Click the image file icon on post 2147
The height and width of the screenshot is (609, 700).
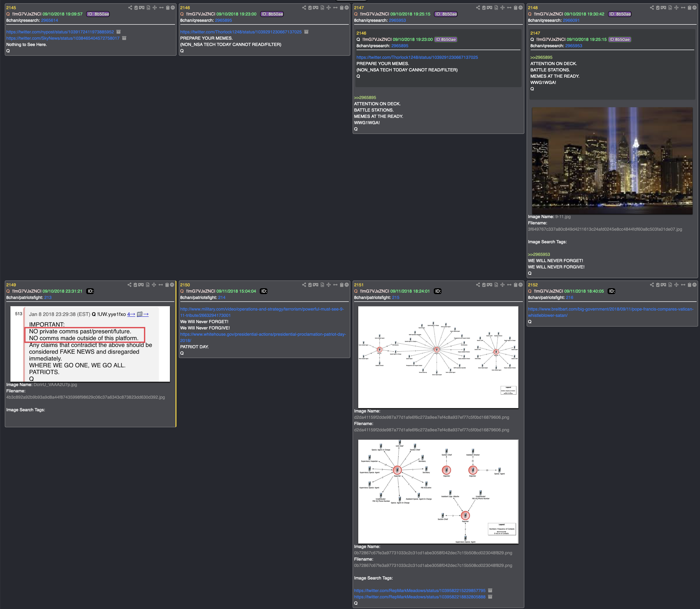click(x=496, y=8)
